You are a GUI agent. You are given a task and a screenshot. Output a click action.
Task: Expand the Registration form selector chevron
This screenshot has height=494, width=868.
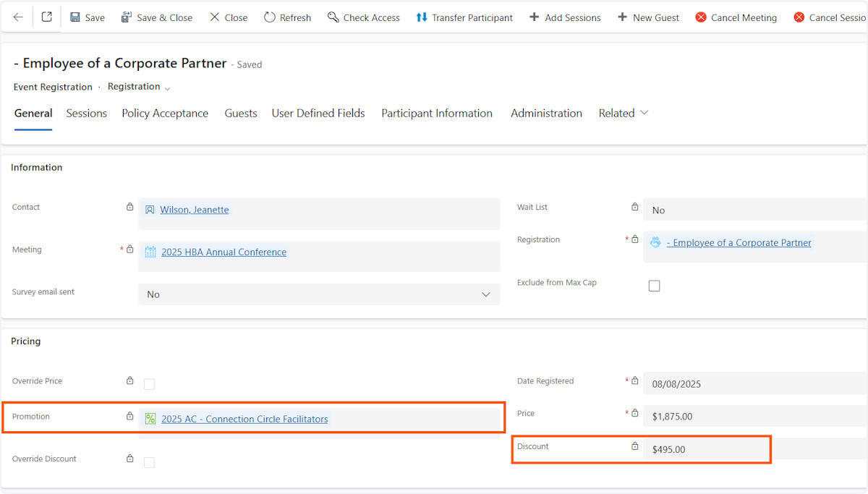point(167,88)
